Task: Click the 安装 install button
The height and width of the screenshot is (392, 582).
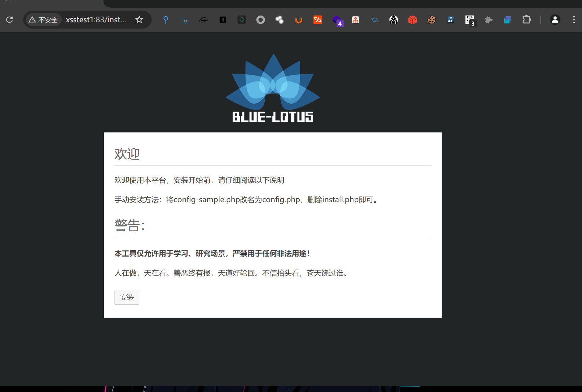Action: (127, 297)
